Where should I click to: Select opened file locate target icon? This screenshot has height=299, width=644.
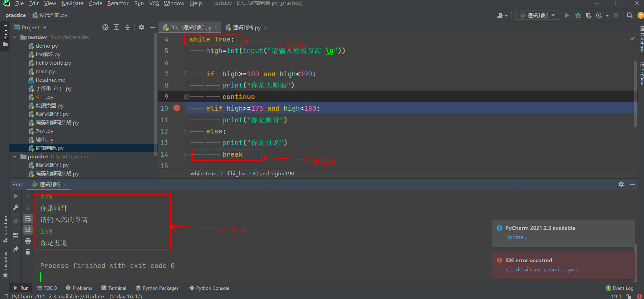(x=105, y=27)
